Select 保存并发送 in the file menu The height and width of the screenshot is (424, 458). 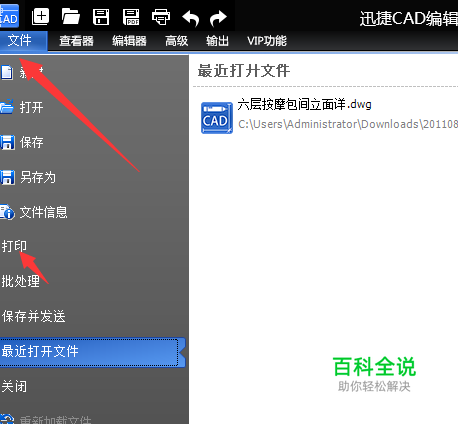33,316
